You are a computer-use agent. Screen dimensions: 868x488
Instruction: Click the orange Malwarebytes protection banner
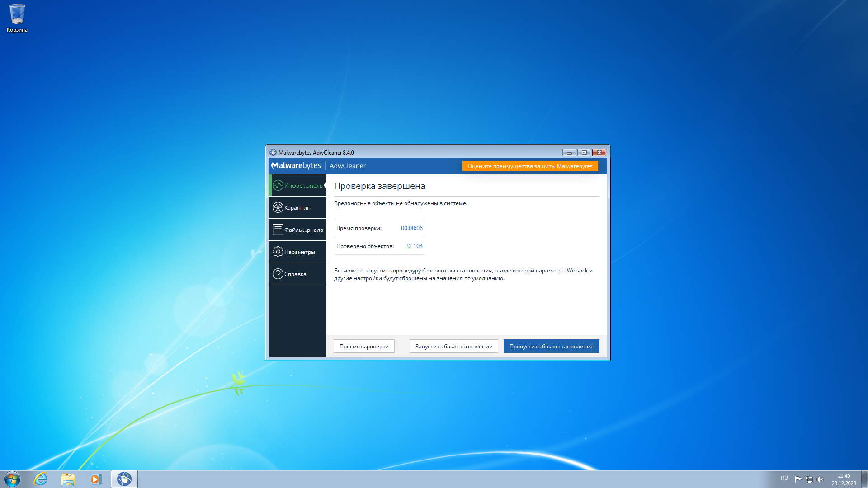[x=530, y=166]
